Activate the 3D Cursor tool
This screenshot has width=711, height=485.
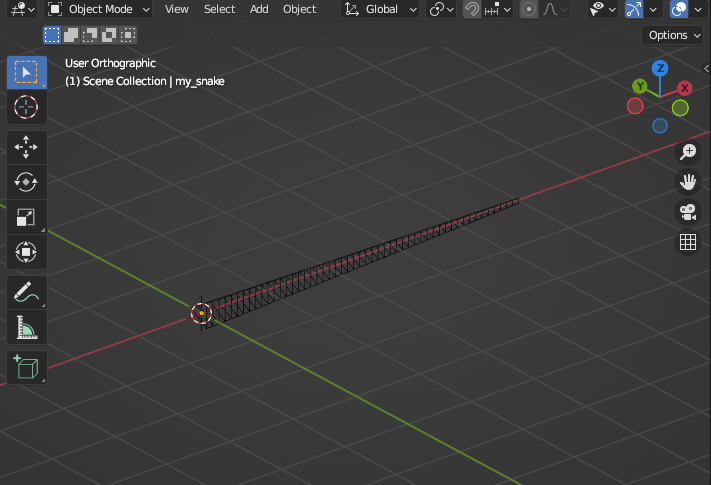[26, 107]
